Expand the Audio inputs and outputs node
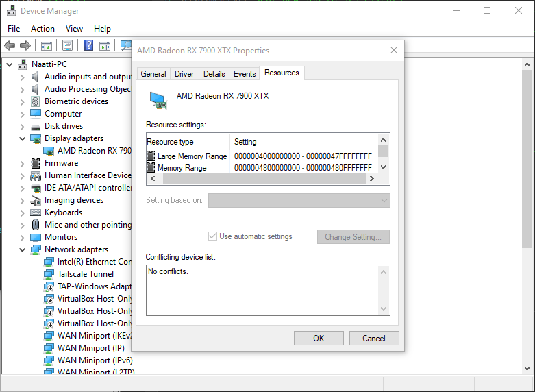Viewport: 535px width, 392px height. click(x=22, y=77)
